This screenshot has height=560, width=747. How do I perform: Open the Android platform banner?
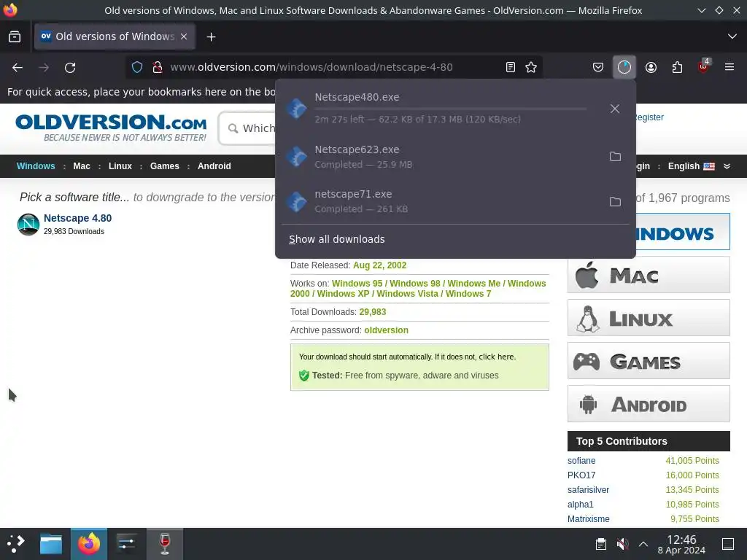pyautogui.click(x=649, y=404)
